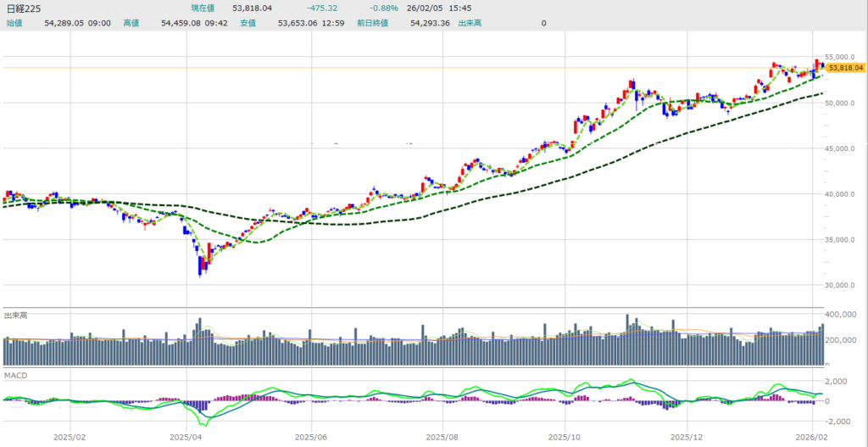Viewport: 868px width, 447px height.
Task: Click the orange current price tag 53,818.04
Action: pos(845,67)
